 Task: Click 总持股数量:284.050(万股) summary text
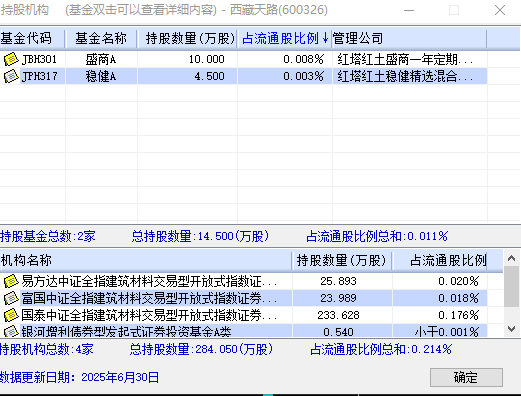coord(201,349)
